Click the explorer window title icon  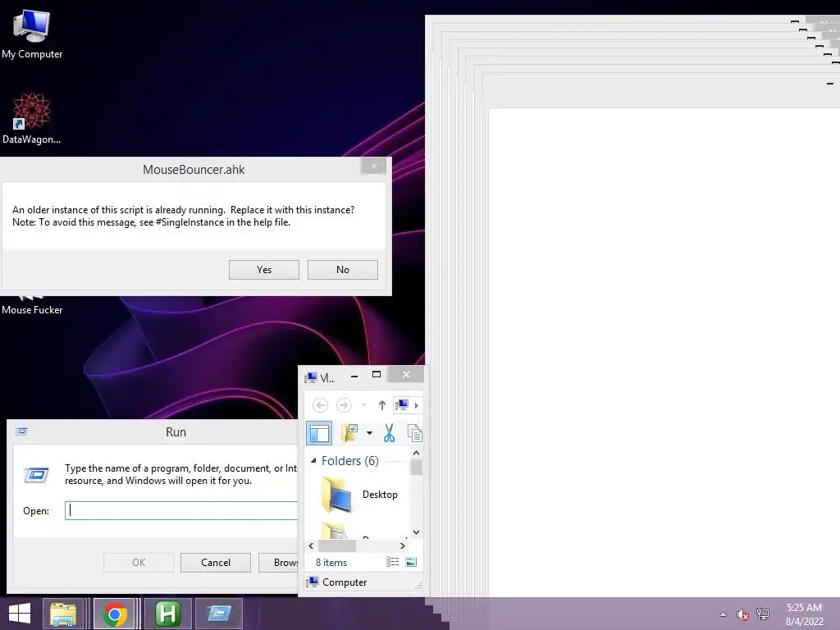[x=310, y=377]
